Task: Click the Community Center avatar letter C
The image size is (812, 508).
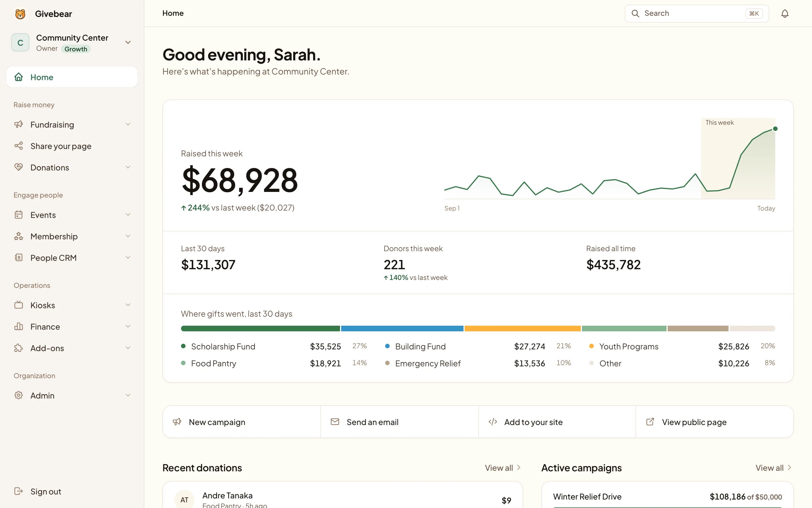Action: point(20,42)
